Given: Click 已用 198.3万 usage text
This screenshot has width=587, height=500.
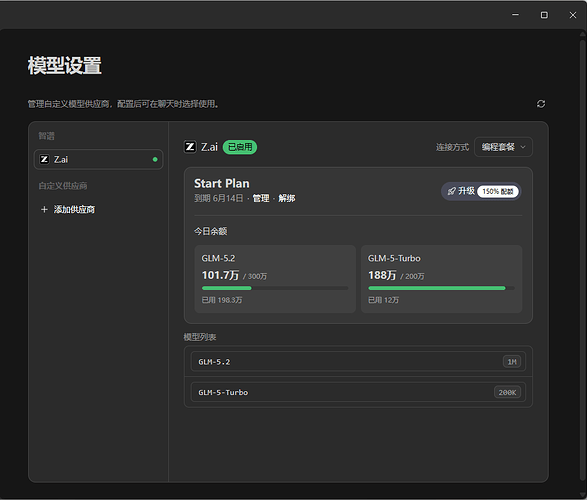Looking at the screenshot, I should click(222, 300).
